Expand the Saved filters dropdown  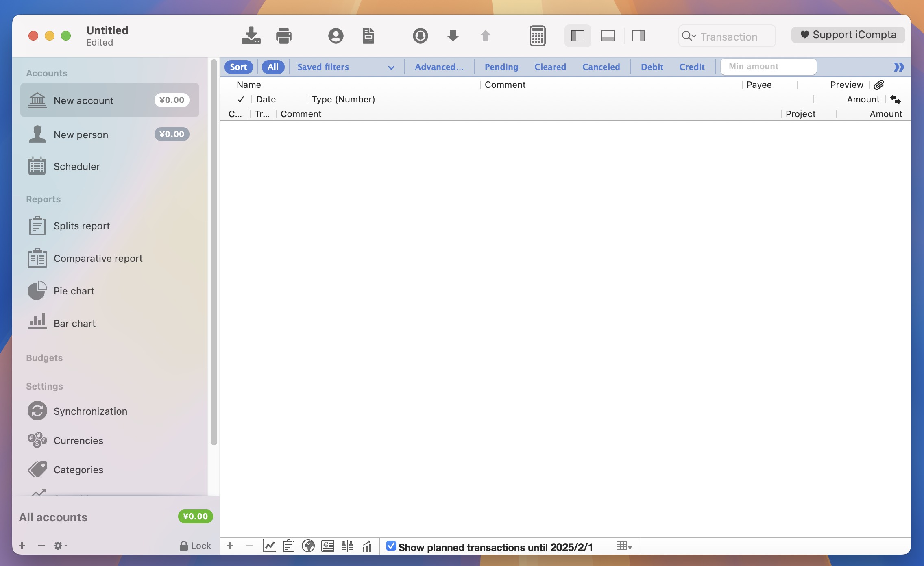346,67
